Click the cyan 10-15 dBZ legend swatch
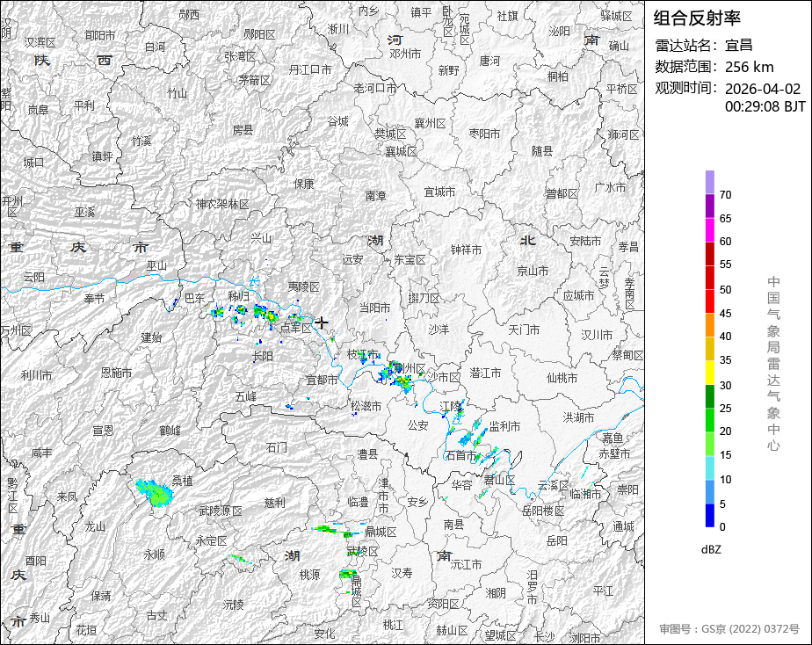This screenshot has width=812, height=645. coord(709,467)
